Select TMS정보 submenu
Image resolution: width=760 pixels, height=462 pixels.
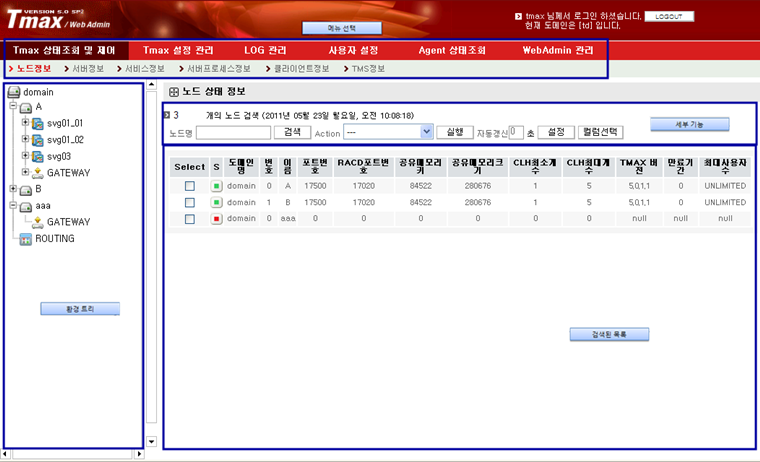coord(368,69)
